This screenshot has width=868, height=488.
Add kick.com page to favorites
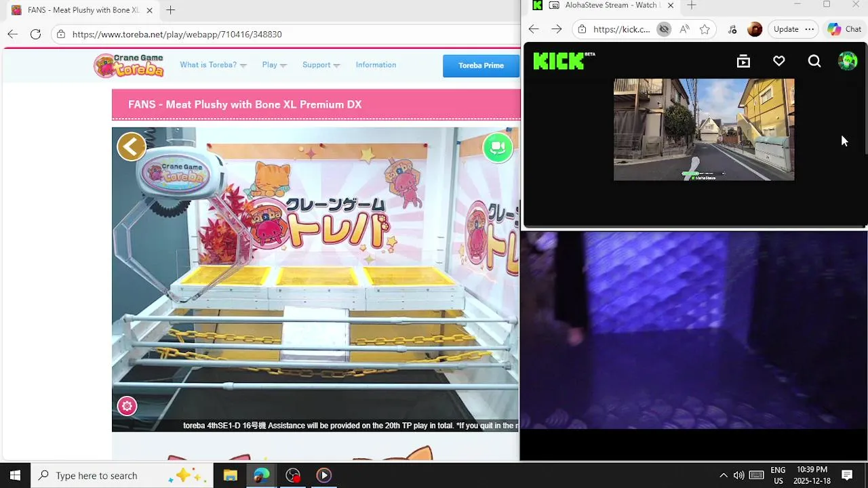(x=705, y=29)
